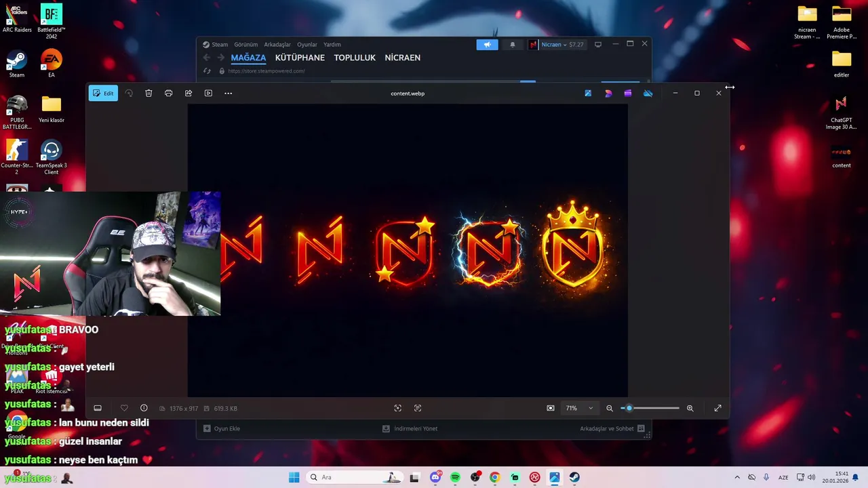Click Oyun Ekle in Steam footer
The width and height of the screenshot is (868, 488).
[222, 428]
